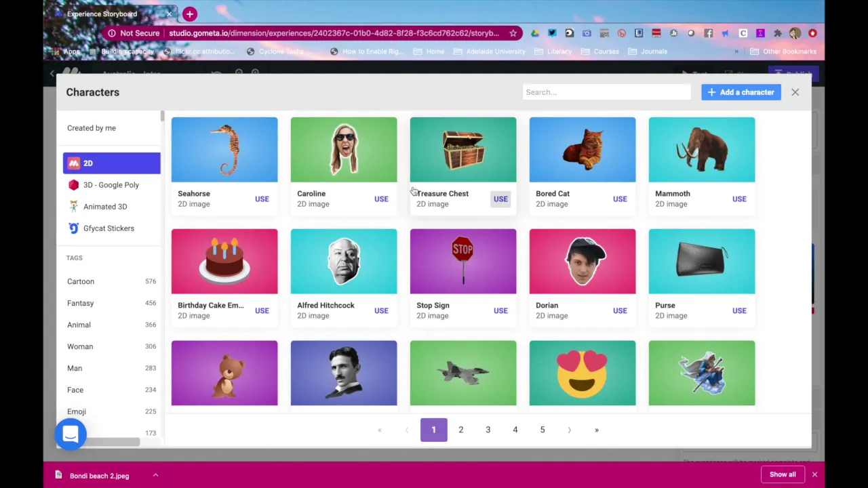Select the Caroline thumbnail
This screenshot has width=868, height=488.
[344, 150]
